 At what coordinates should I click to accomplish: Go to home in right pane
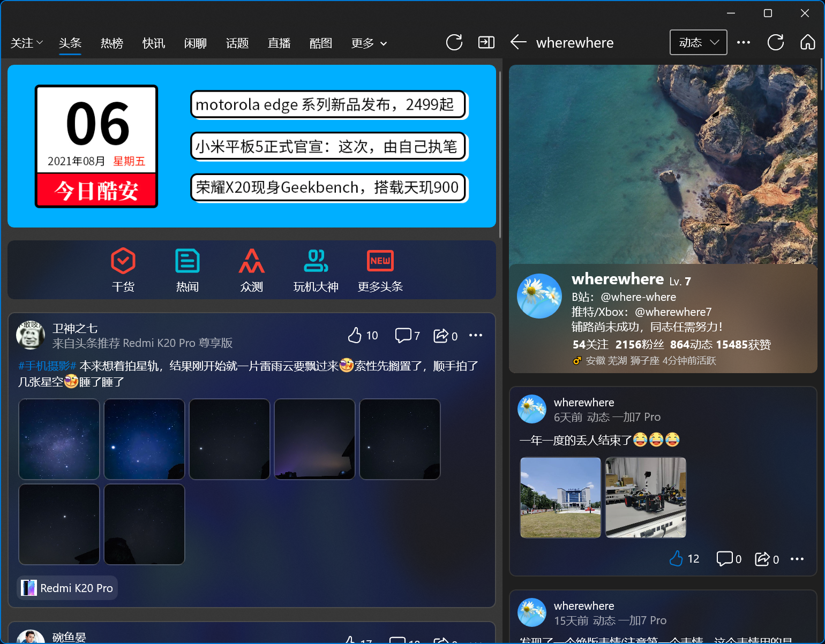(808, 42)
